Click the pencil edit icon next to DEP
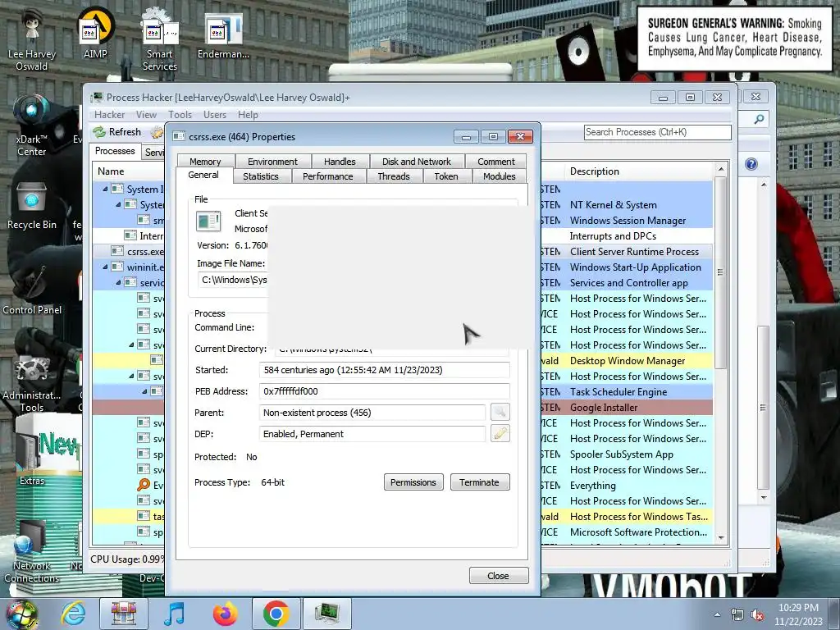This screenshot has height=630, width=840. 500,433
